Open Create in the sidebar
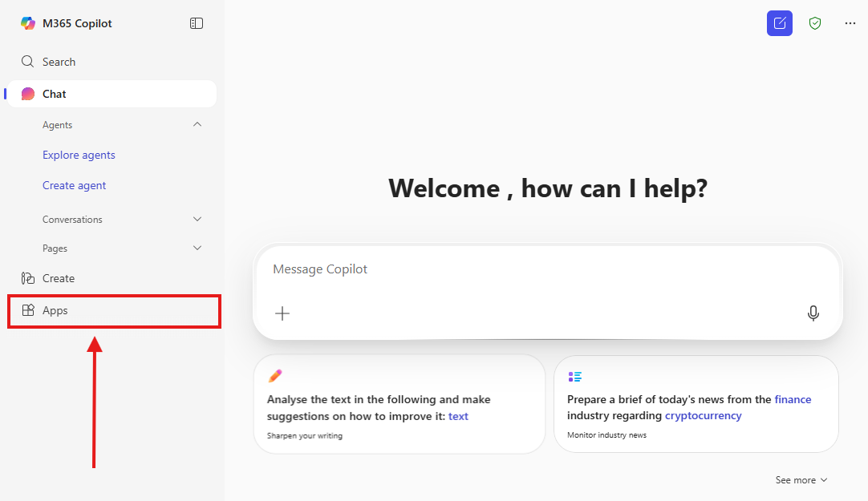Image resolution: width=868 pixels, height=501 pixels. [x=58, y=278]
